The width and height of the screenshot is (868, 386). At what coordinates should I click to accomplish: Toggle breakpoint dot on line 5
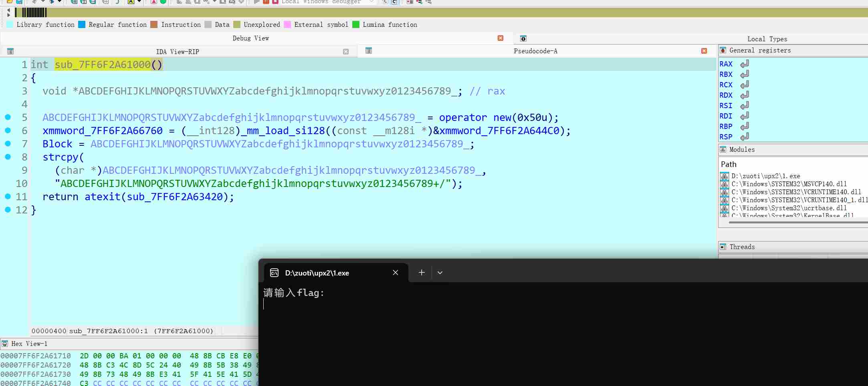[x=8, y=117]
